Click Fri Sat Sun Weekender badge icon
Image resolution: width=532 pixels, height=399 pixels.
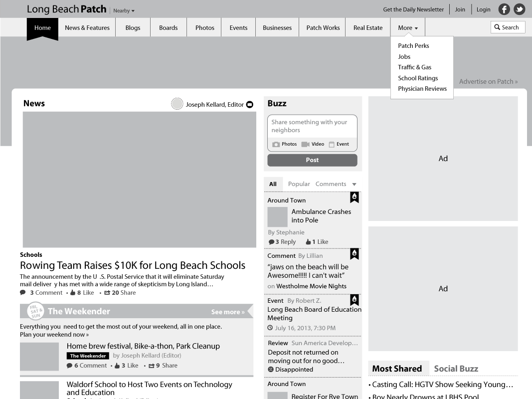[35, 311]
